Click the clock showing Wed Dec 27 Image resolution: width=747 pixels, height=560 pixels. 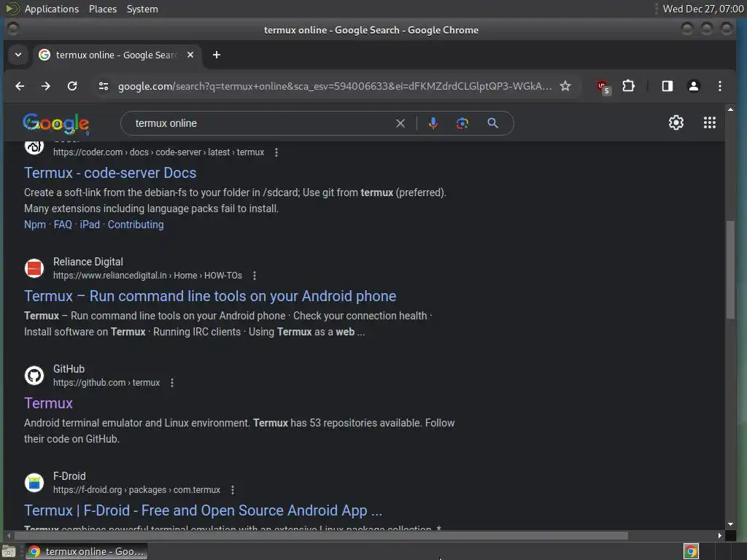(703, 9)
